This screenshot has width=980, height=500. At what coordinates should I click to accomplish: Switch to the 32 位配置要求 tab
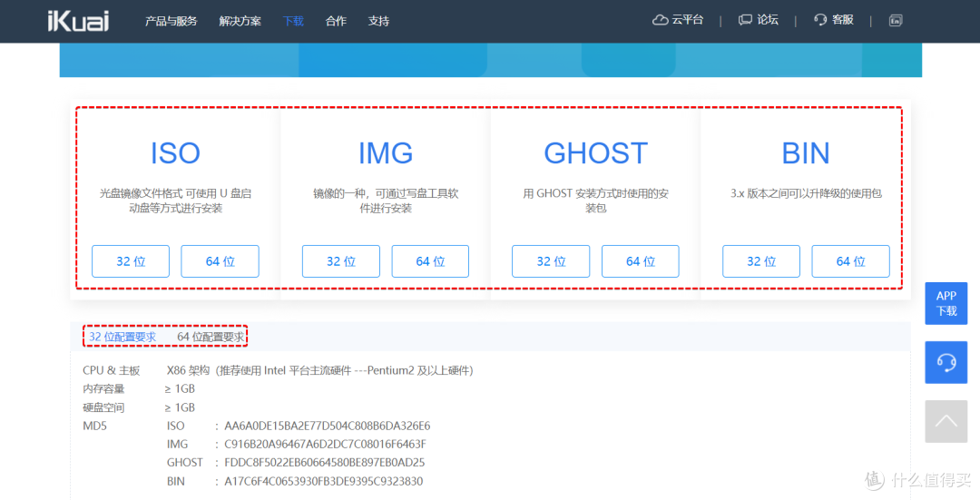click(122, 337)
